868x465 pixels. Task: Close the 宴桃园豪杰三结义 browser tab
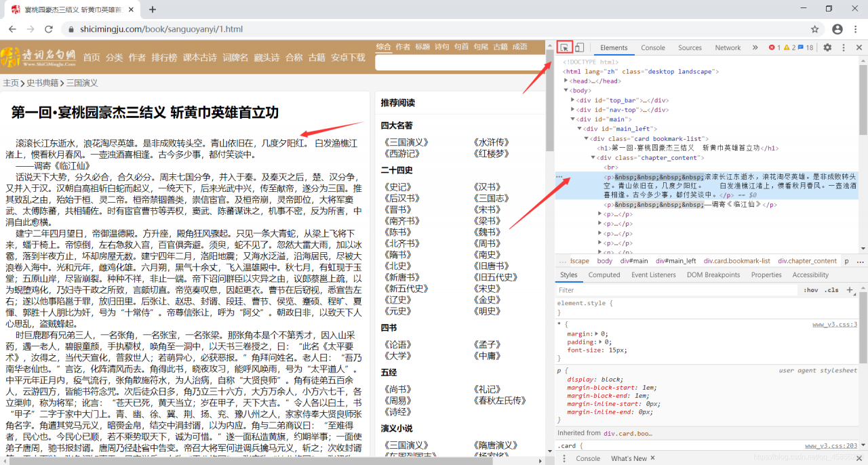(x=131, y=9)
